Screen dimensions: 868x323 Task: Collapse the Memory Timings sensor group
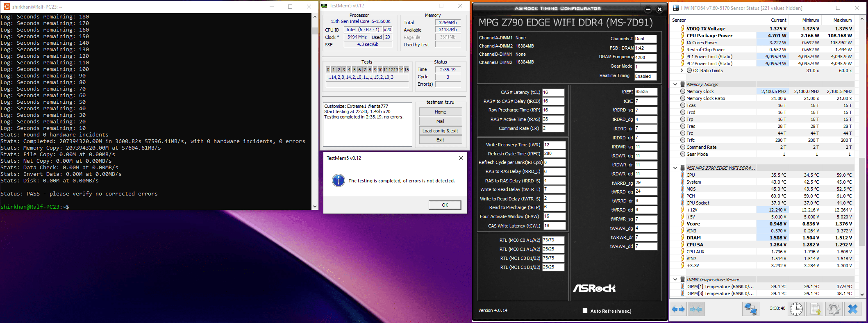(675, 84)
